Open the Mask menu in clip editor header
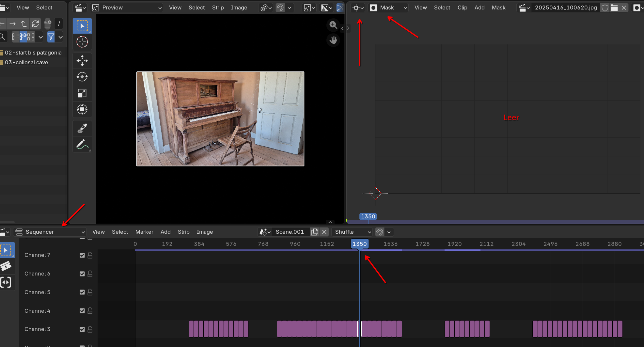644x347 pixels. coord(498,8)
